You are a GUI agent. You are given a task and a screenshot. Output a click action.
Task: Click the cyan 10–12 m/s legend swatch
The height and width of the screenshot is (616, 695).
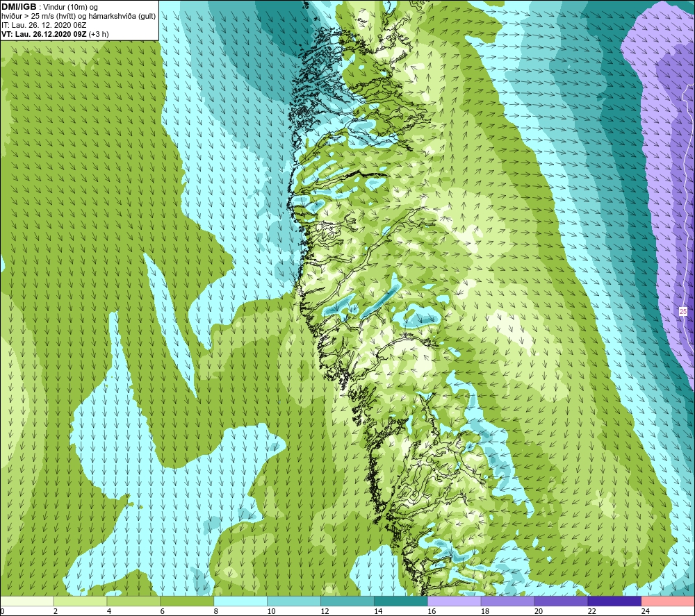pos(294,601)
